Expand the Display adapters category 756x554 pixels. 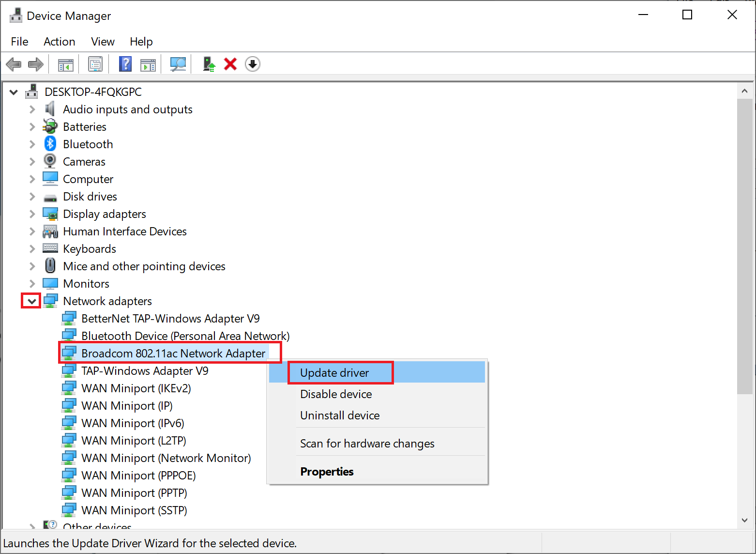[31, 214]
